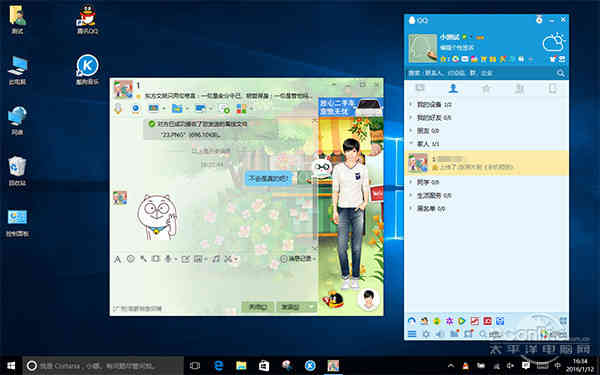Open the font settings 'A' icon
600x375 pixels.
[x=117, y=259]
